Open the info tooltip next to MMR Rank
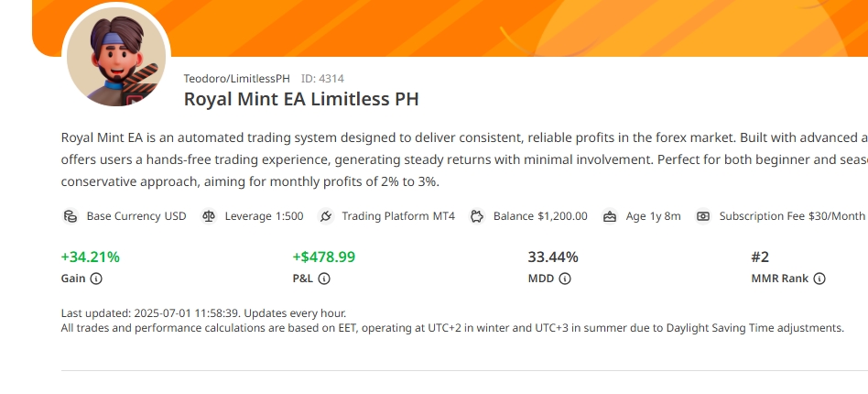The image size is (868, 394). point(819,279)
